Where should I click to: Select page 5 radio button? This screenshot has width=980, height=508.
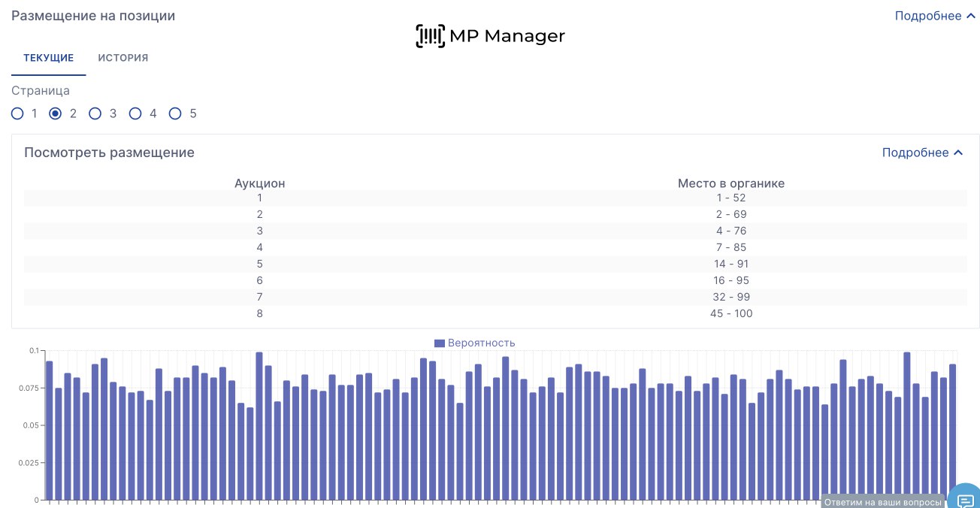coord(175,113)
